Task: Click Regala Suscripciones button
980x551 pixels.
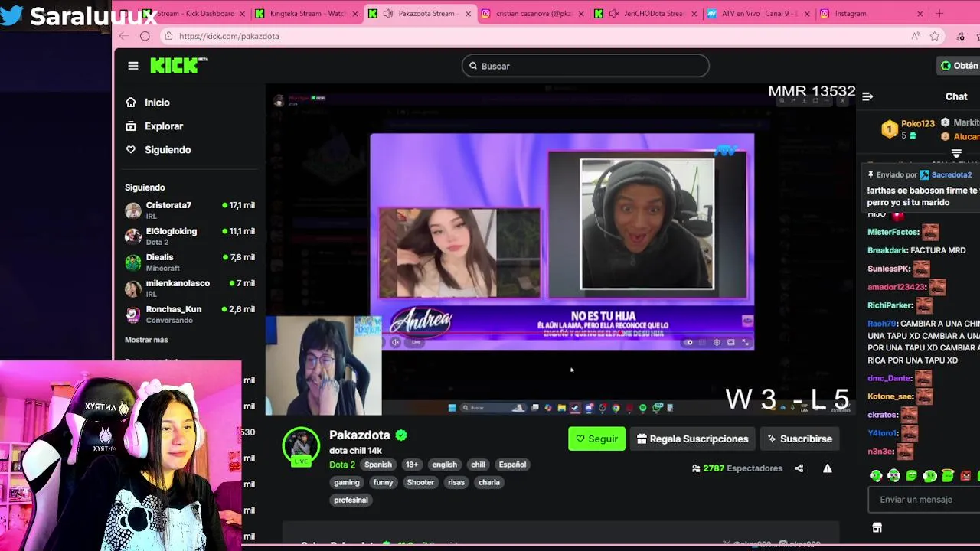Action: (x=692, y=439)
